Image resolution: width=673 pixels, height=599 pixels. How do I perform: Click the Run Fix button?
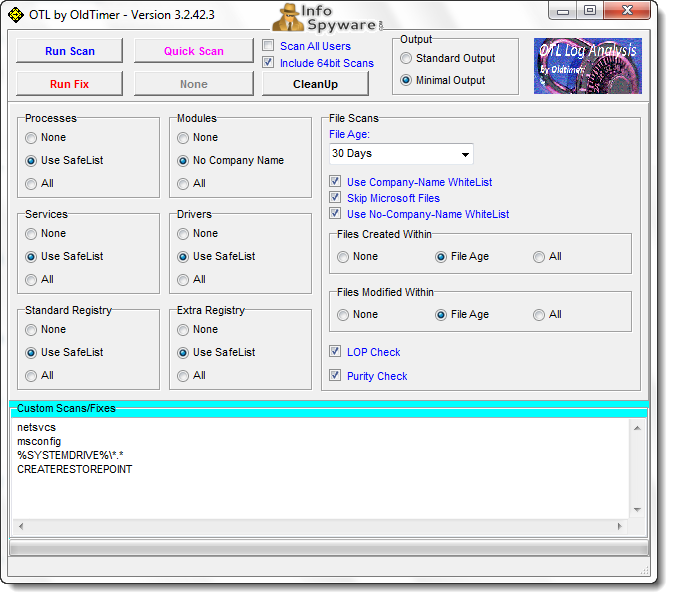[x=70, y=85]
